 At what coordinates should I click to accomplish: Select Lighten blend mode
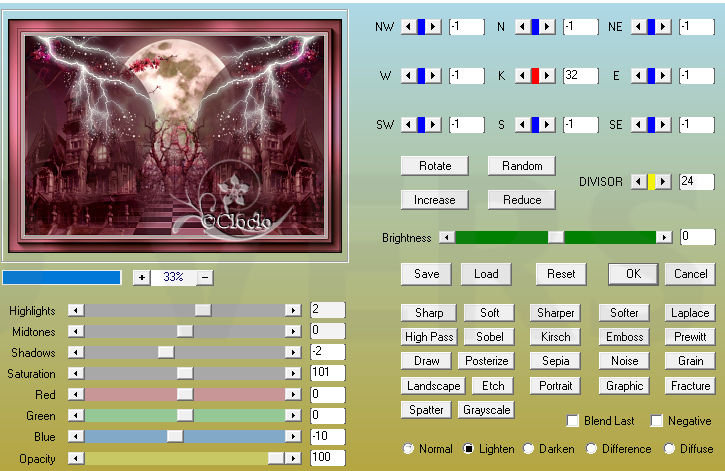point(468,448)
